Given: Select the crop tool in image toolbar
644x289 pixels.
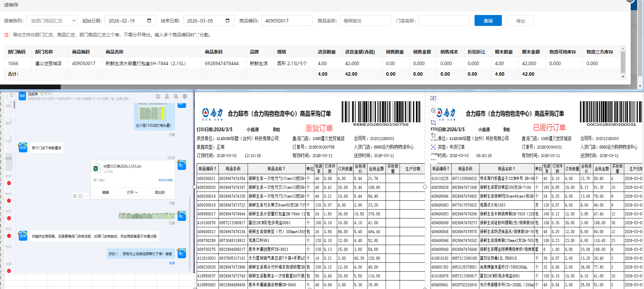Looking at the screenshot, I should pyautogui.click(x=433, y=122).
